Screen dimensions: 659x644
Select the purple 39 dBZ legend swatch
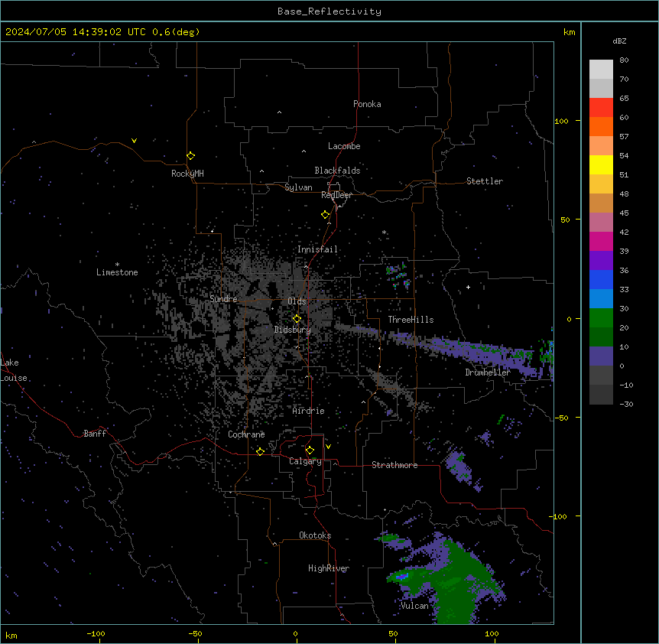(x=601, y=260)
